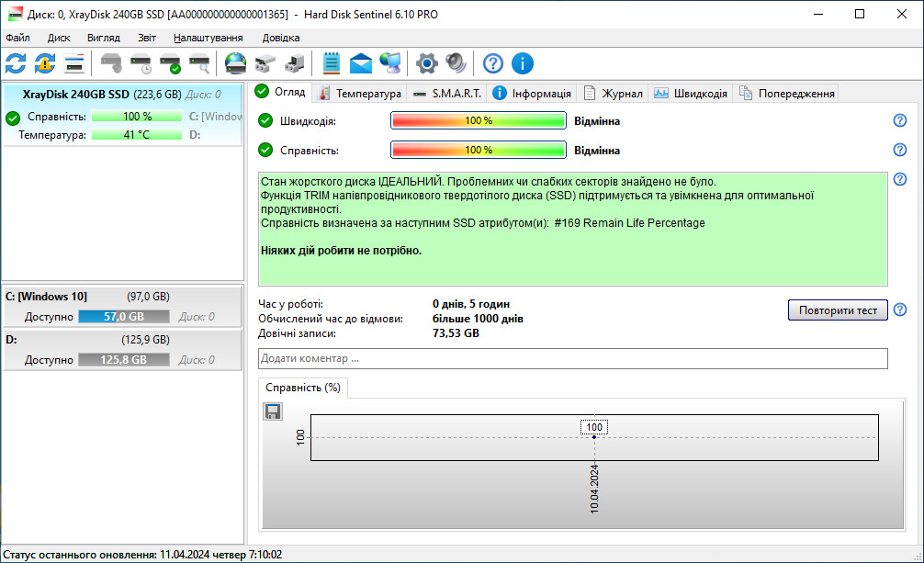
Task: Save graph using the floppy disk icon
Action: tap(273, 411)
